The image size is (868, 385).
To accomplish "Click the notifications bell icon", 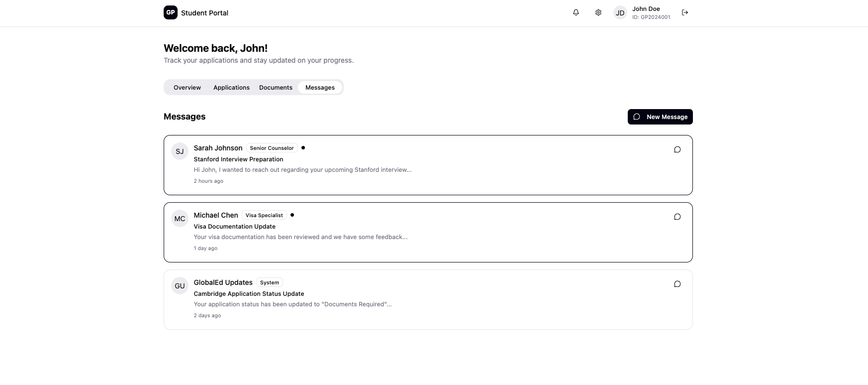I will pos(576,12).
